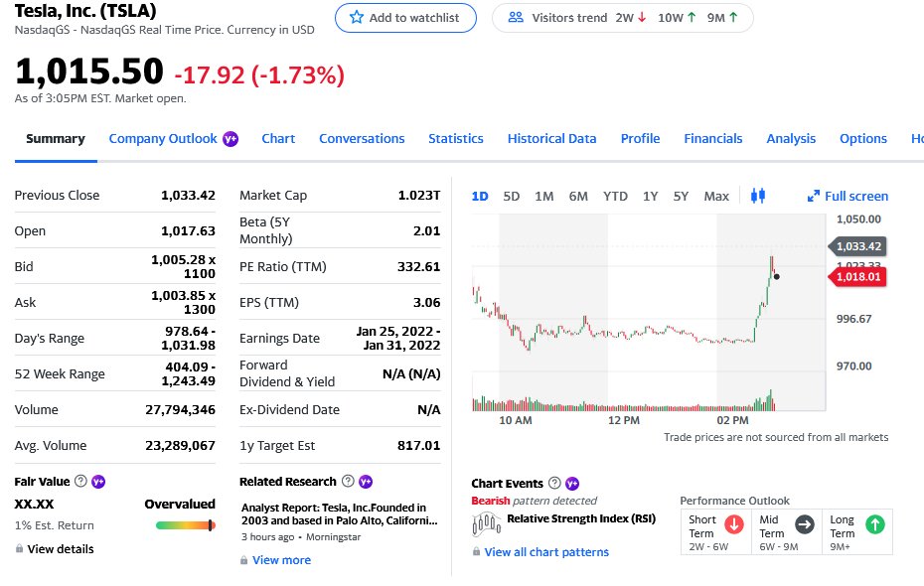This screenshot has width=924, height=586.
Task: Click the Related Research help question icon
Action: click(x=349, y=481)
